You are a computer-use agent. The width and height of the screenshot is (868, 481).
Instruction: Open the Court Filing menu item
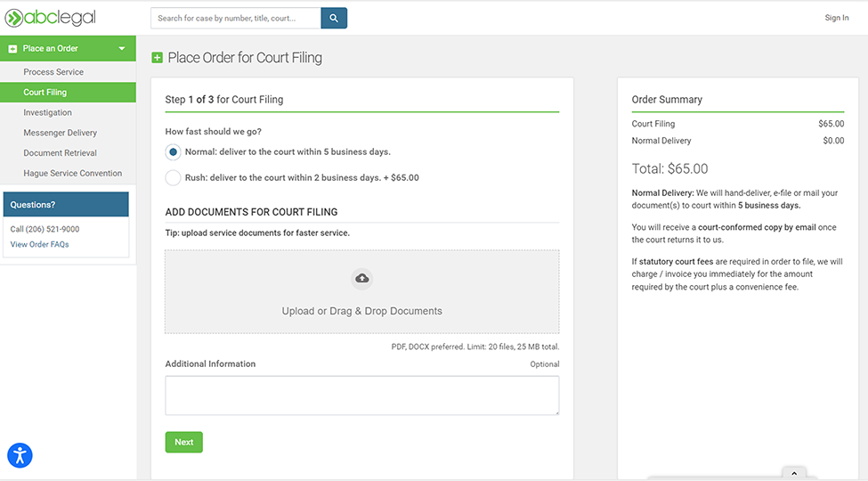coord(45,93)
